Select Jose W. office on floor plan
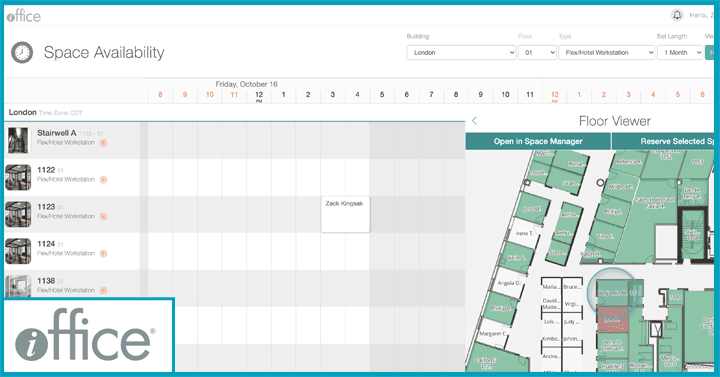Image resolution: width=720 pixels, height=377 pixels. pyautogui.click(x=532, y=208)
